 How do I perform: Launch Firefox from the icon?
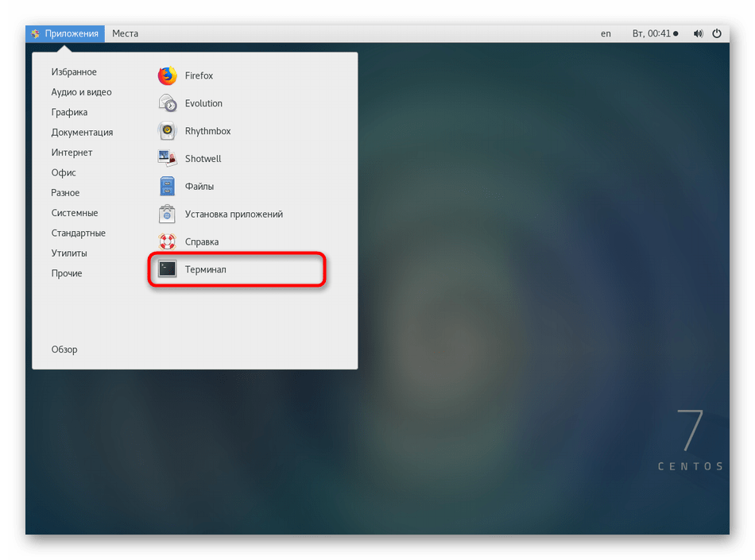tap(167, 76)
